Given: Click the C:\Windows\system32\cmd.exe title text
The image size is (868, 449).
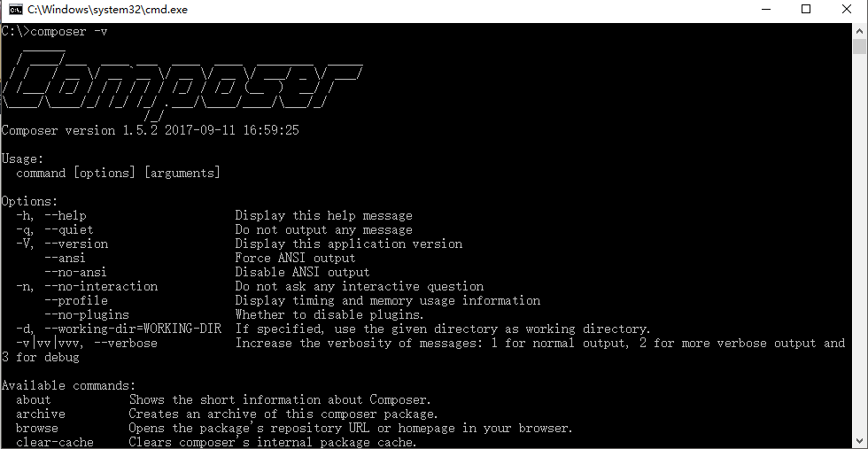Looking at the screenshot, I should (107, 10).
